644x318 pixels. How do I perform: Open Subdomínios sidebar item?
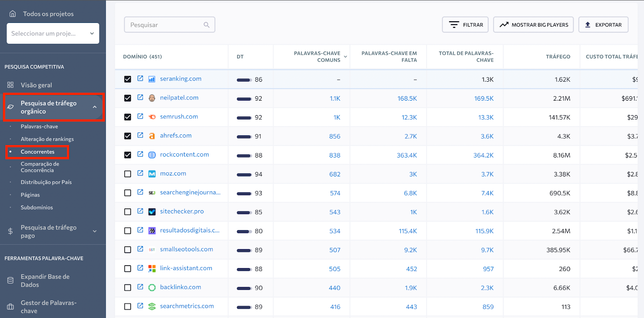(37, 207)
